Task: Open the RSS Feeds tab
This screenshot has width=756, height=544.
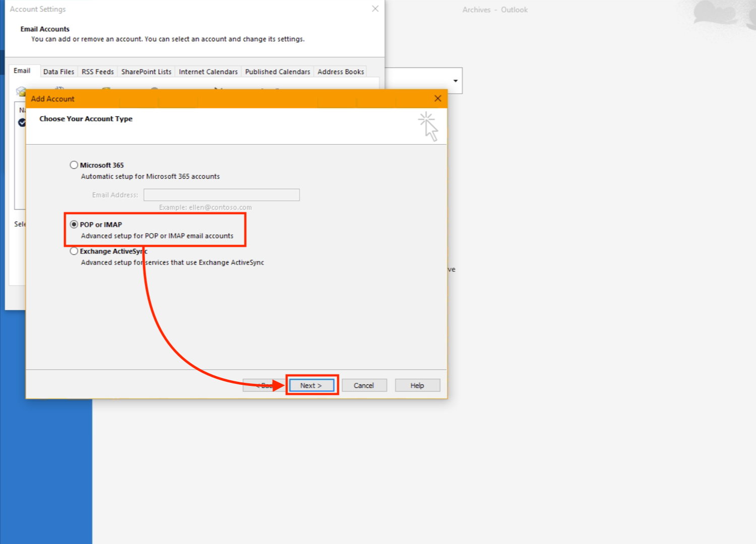Action: [x=97, y=72]
